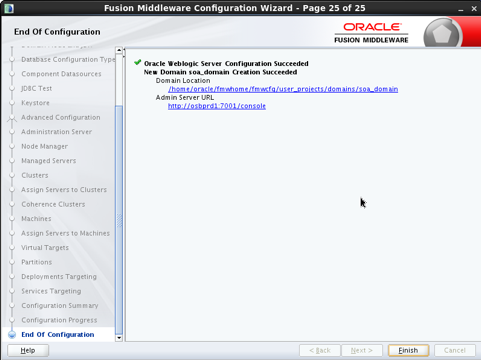The image size is (481, 360).
Task: Click the End Of Configuration step bullet icon
Action: [x=12, y=334]
